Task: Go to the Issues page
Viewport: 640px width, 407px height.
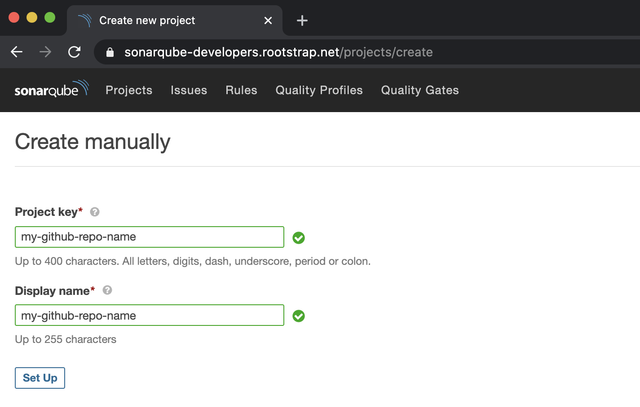Action: [189, 90]
